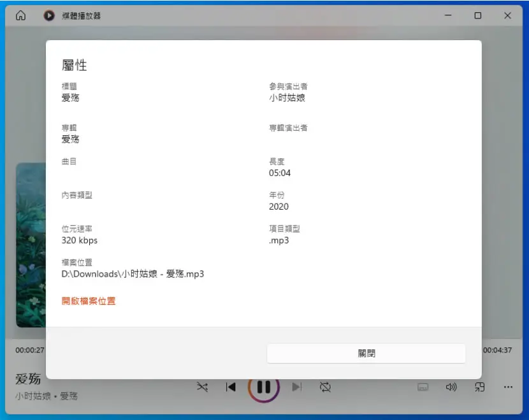Image resolution: width=529 pixels, height=420 pixels.
Task: Go to home via house icon
Action: [x=20, y=15]
